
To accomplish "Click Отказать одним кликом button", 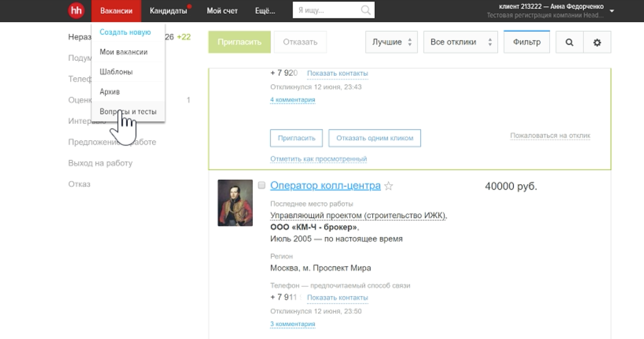I will coord(374,138).
